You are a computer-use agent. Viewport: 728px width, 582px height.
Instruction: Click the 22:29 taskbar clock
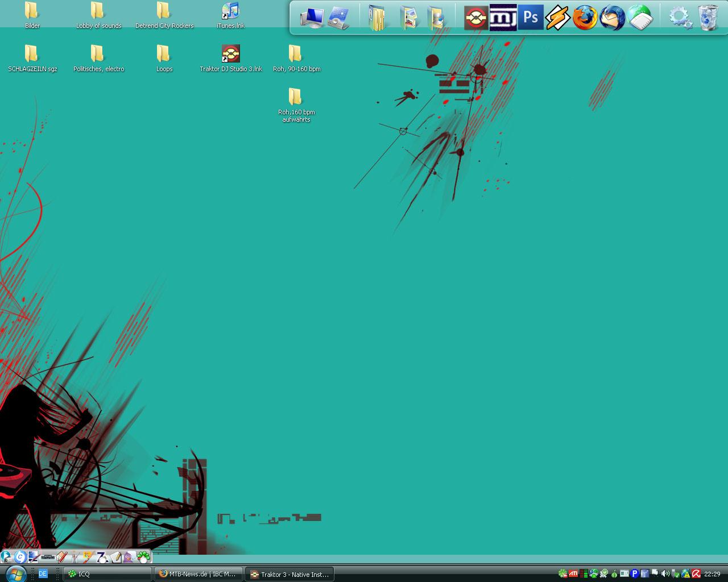(x=712, y=574)
